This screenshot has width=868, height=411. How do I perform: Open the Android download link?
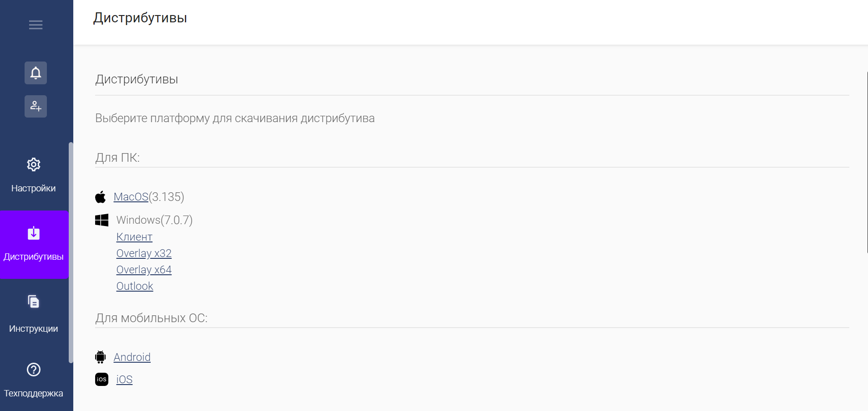132,357
